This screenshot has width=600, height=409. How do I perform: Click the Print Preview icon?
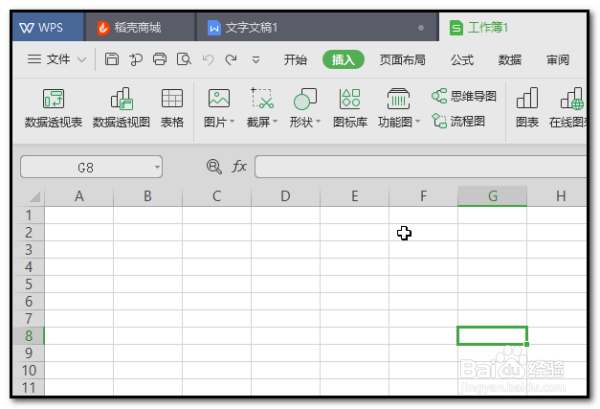[184, 59]
